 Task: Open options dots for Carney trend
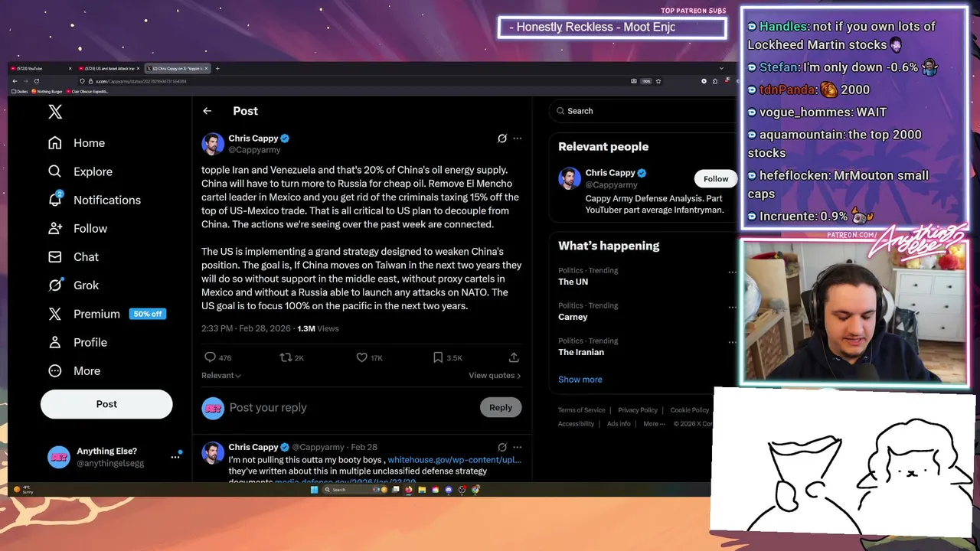click(x=732, y=307)
